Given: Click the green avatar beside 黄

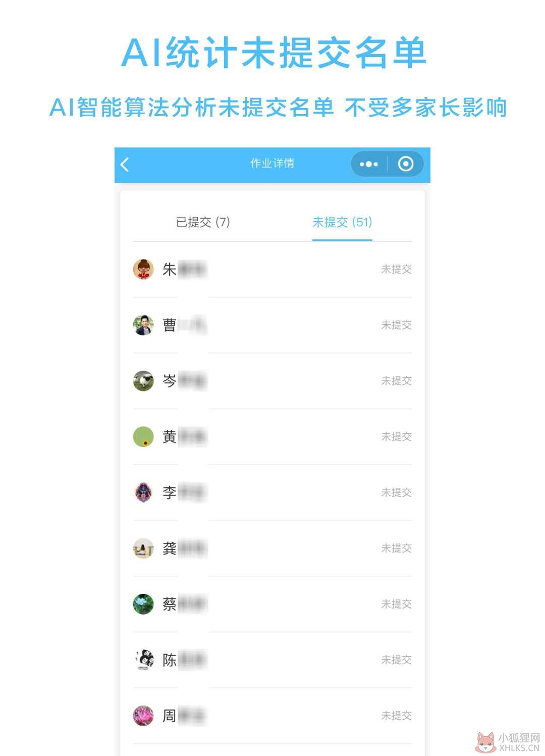Looking at the screenshot, I should pyautogui.click(x=143, y=437).
